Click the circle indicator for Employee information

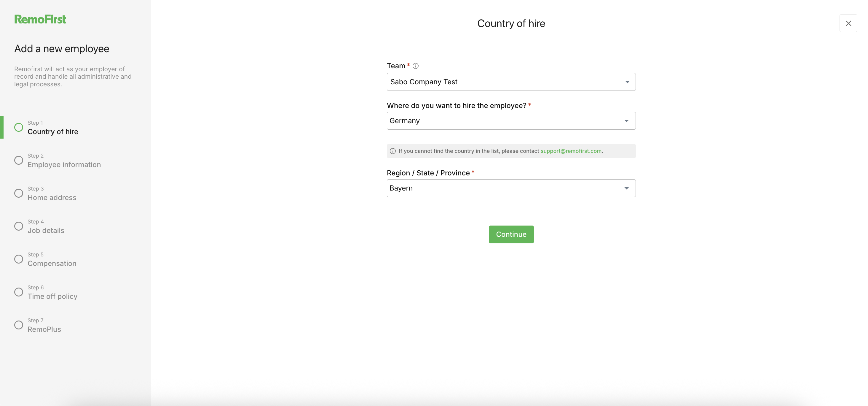(19, 161)
